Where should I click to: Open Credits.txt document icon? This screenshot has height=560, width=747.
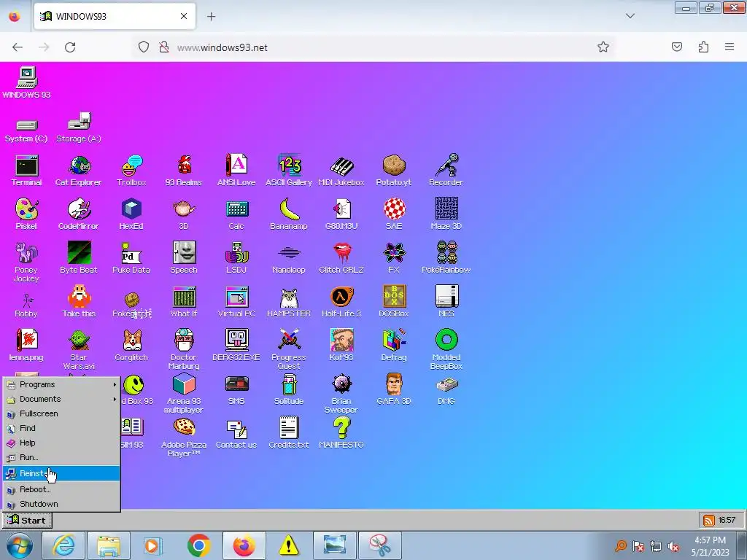(289, 433)
